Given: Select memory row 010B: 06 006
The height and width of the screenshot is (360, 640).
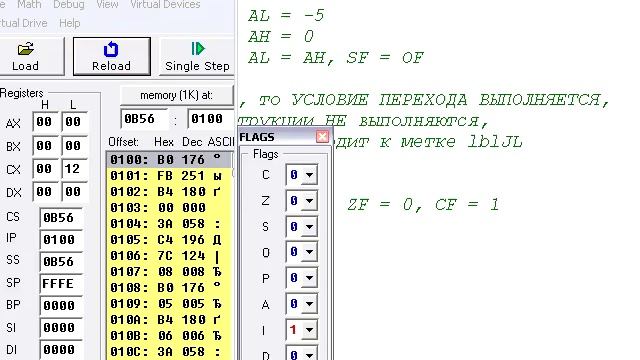Looking at the screenshot, I should coord(169,336).
